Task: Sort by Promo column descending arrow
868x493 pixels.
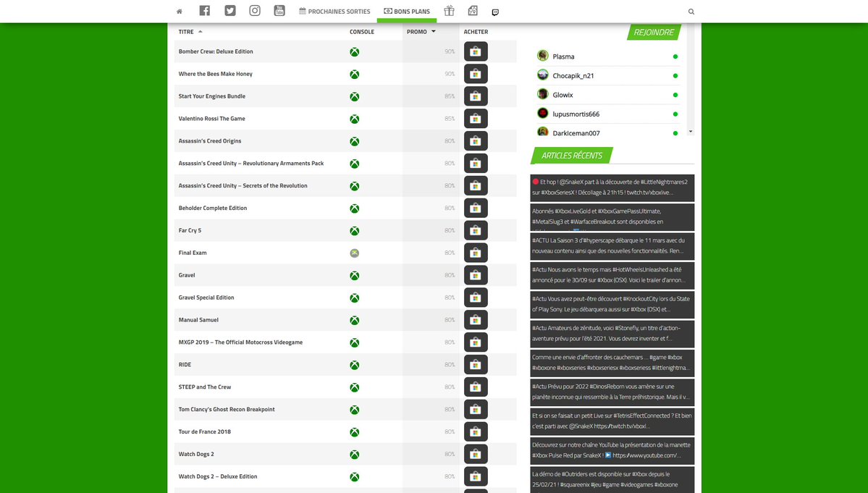Action: point(434,32)
